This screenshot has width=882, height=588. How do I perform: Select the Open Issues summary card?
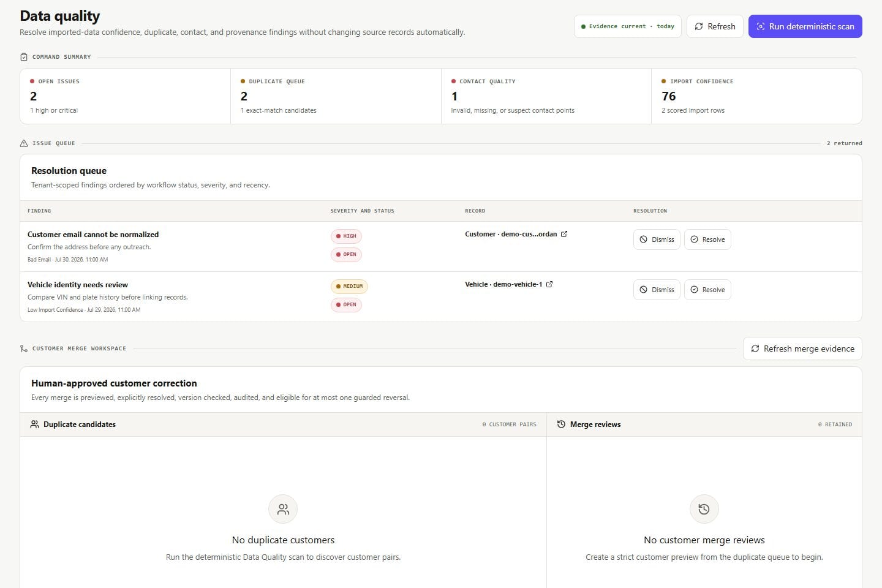[125, 96]
